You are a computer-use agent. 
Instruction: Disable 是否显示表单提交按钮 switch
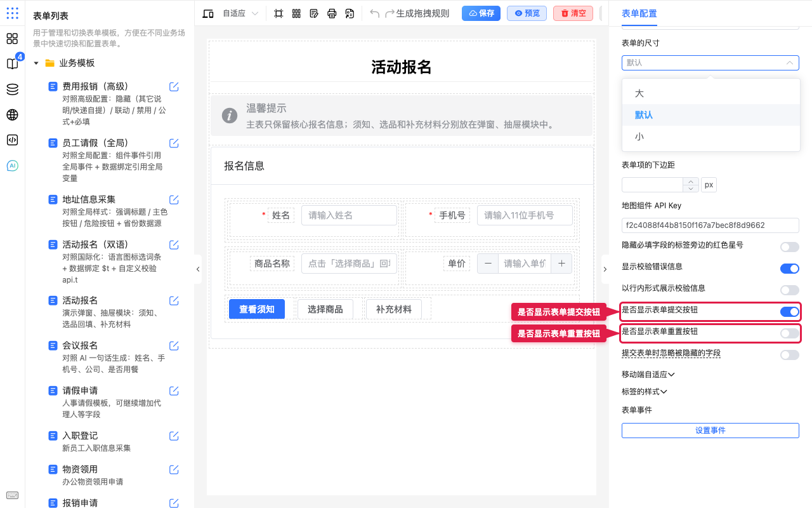790,312
